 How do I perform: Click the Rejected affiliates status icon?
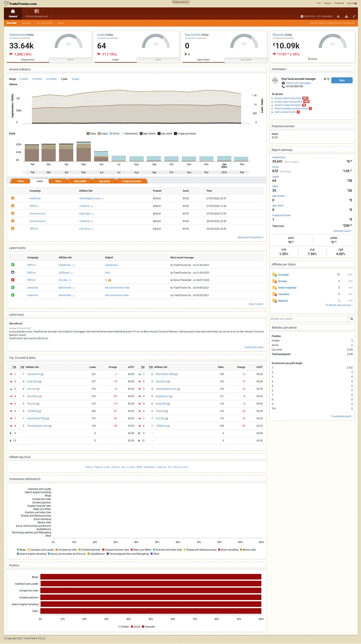[x=274, y=301]
